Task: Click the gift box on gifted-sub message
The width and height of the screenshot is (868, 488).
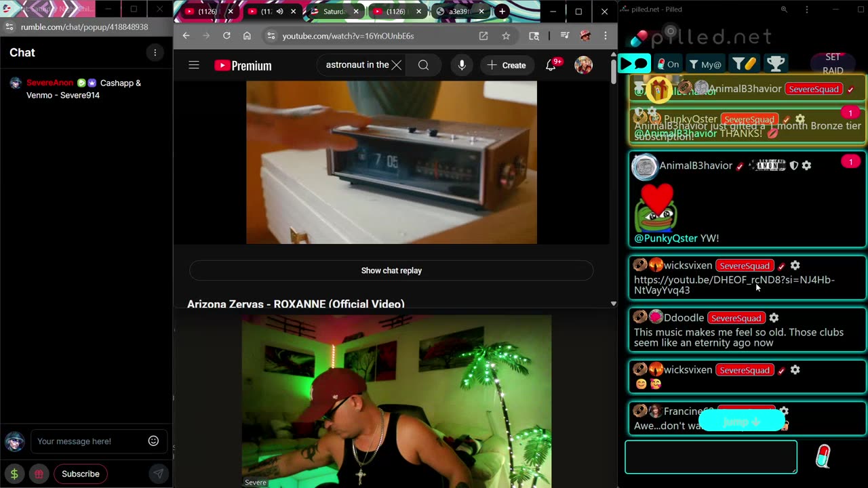Action: coord(658,89)
